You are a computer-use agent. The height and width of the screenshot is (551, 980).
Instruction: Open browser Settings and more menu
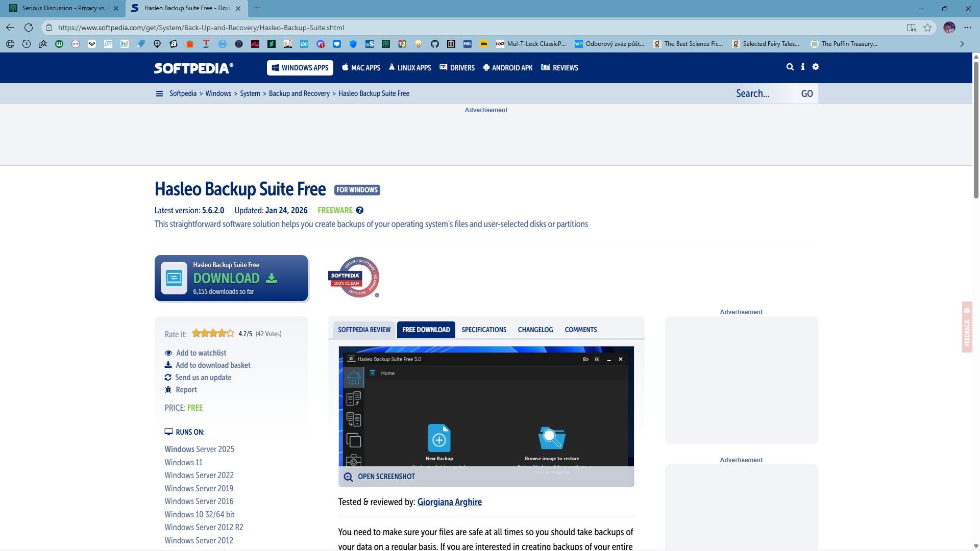[x=968, y=28]
